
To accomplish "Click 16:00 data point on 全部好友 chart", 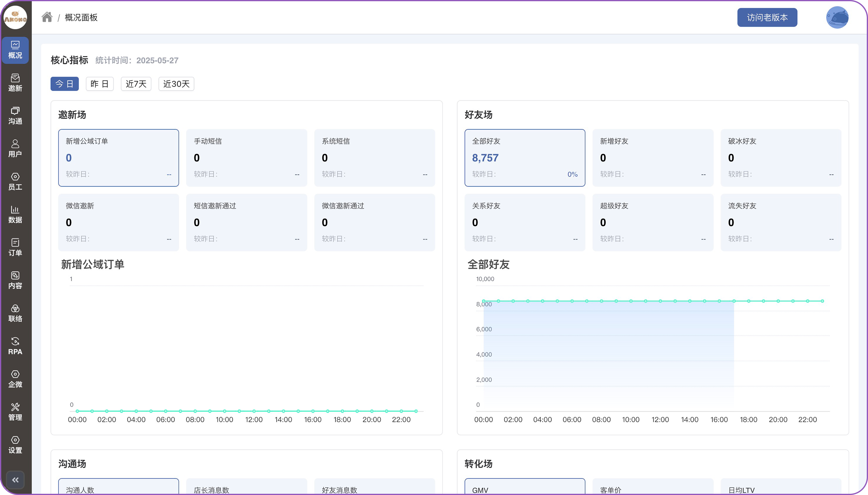I will point(719,301).
